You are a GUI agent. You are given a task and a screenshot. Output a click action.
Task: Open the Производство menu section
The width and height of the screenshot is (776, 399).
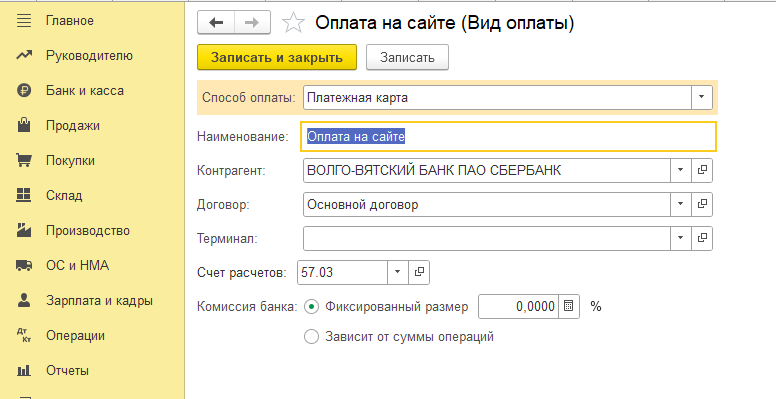coord(88,231)
